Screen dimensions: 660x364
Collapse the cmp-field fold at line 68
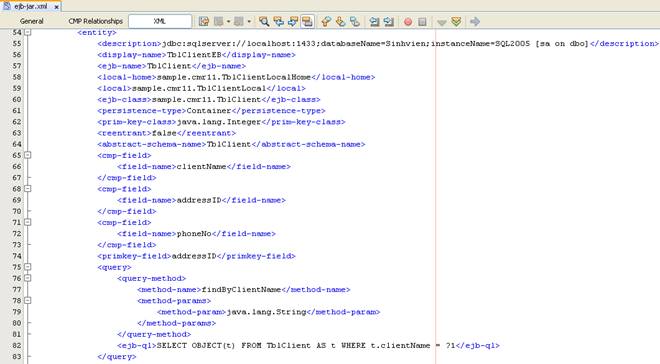click(x=28, y=189)
